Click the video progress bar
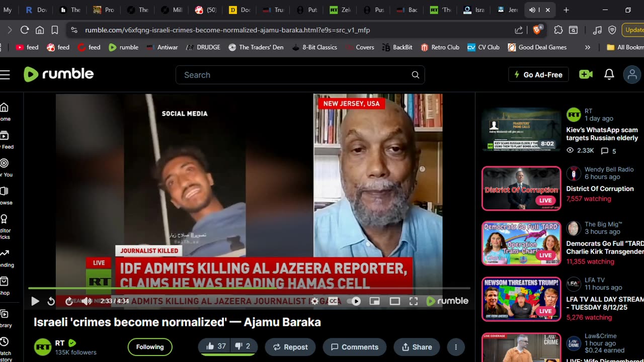Viewport: 644px width, 362px height. coord(249,288)
